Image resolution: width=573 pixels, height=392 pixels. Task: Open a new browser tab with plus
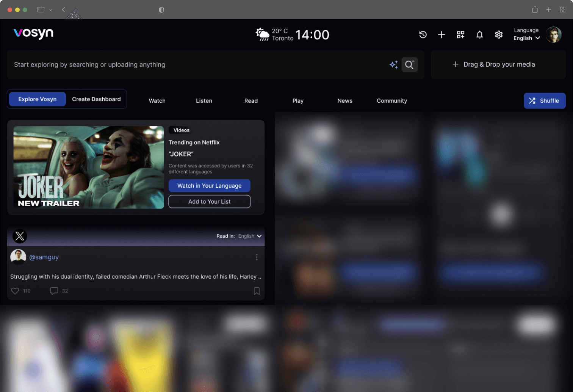[548, 9]
